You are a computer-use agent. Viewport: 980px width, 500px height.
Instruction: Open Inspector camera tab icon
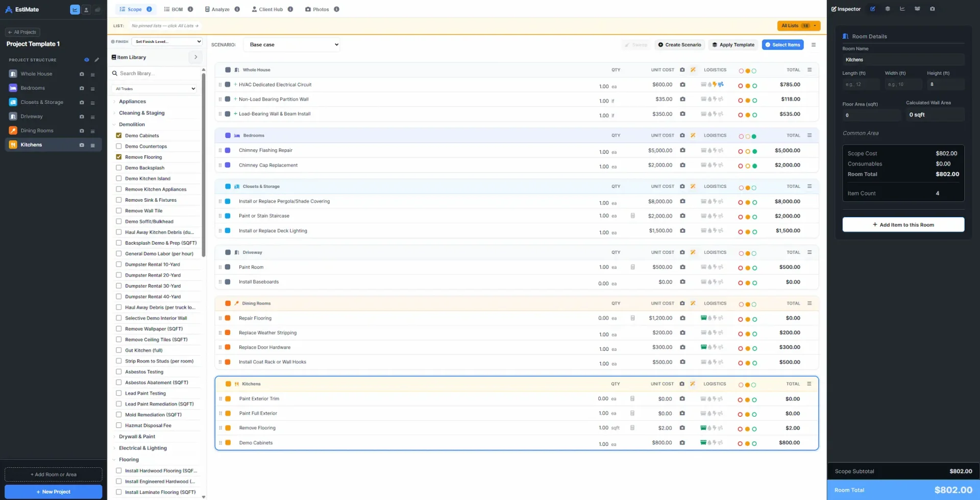point(933,9)
